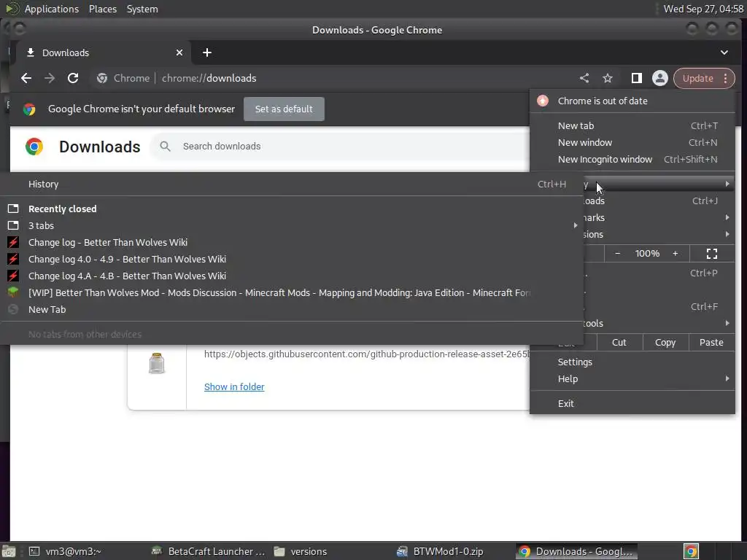
Task: Open the Places menu in top panel
Action: pyautogui.click(x=103, y=9)
